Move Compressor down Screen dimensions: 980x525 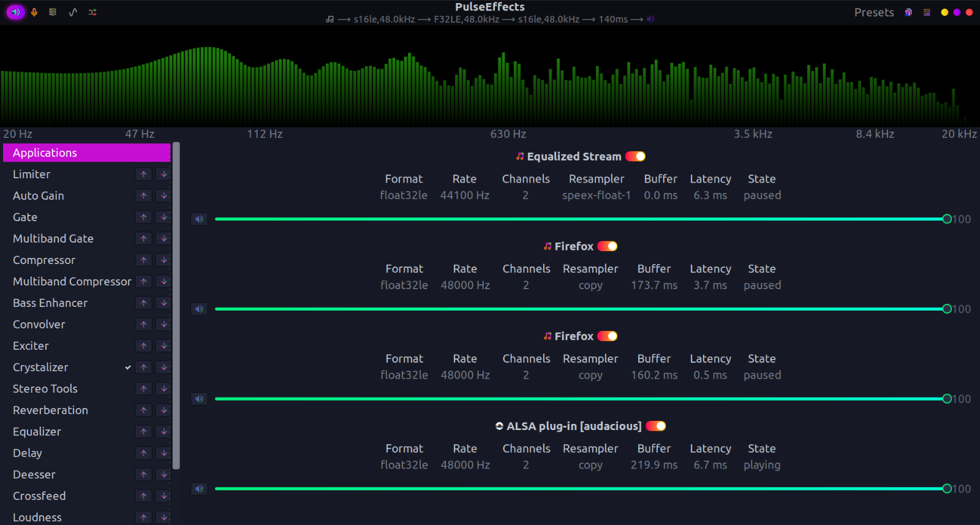pyautogui.click(x=164, y=260)
